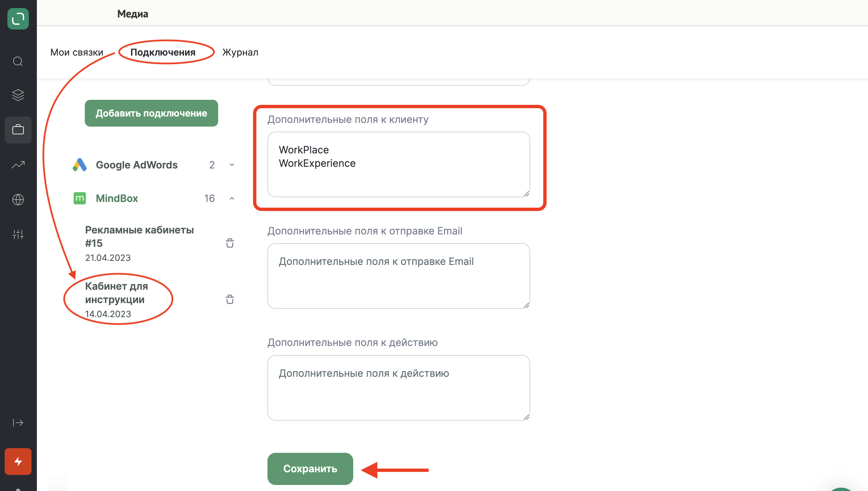Open the trend chart icon in sidebar
Viewport: 868px width, 491px height.
(18, 164)
